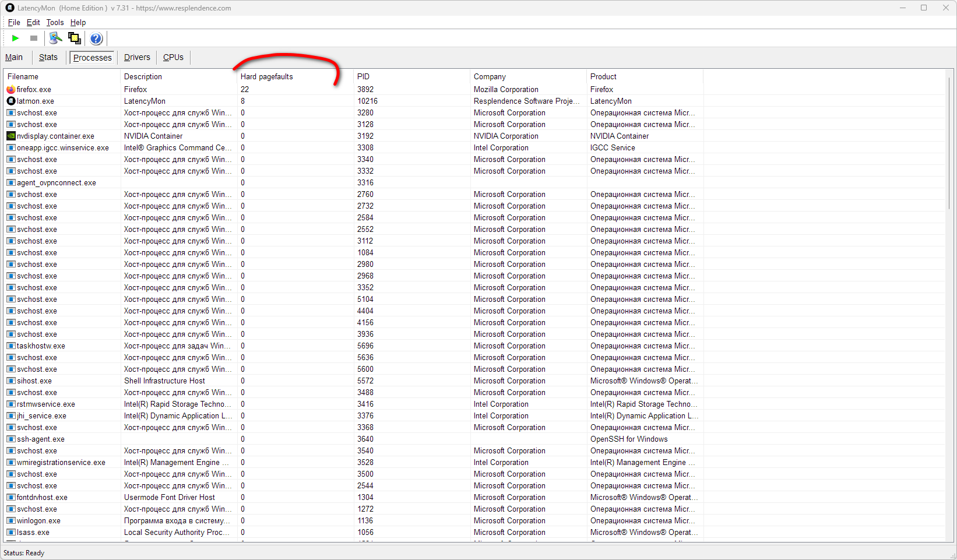Select lsass.exe filename
Screen dimensions: 957x560
point(33,533)
